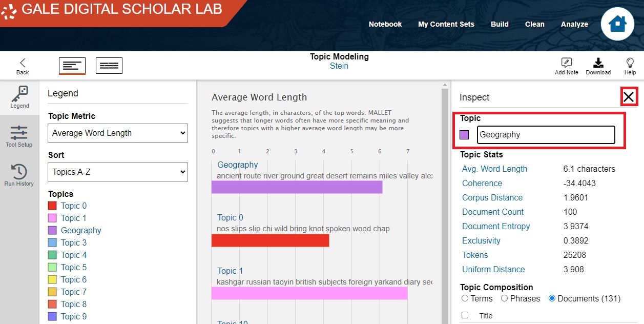Screen dimensions: 644x324
Task: Click the Tokens stat link
Action: click(x=475, y=255)
